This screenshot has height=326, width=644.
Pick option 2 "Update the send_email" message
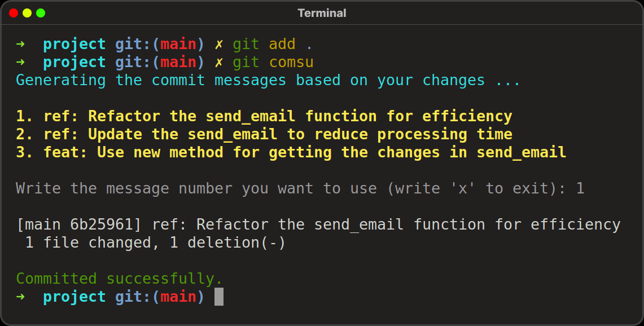(x=264, y=134)
